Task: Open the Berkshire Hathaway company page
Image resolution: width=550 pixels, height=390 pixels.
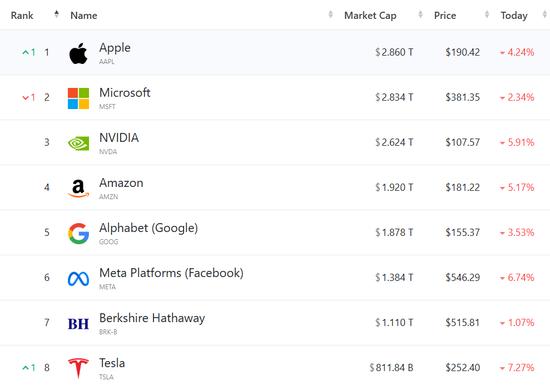Action: (152, 318)
